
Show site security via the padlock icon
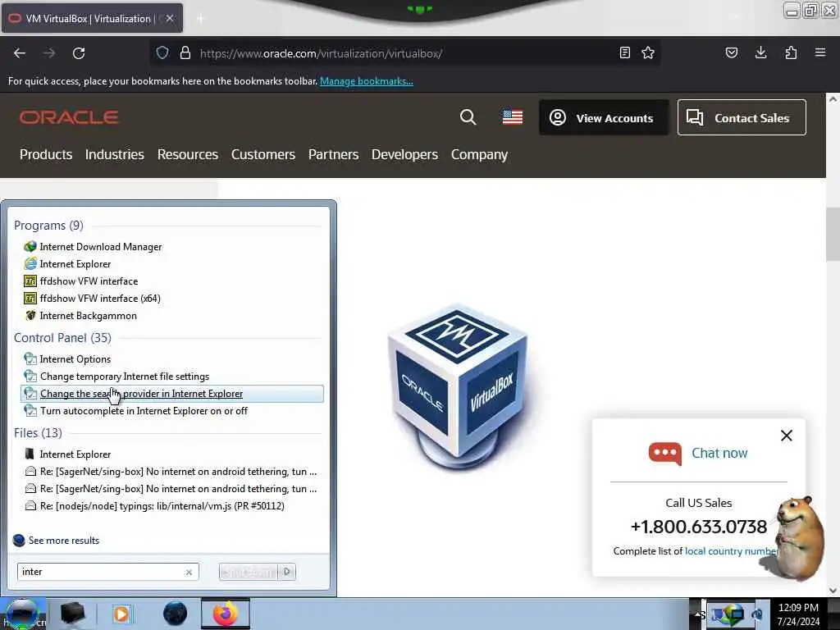pos(185,53)
